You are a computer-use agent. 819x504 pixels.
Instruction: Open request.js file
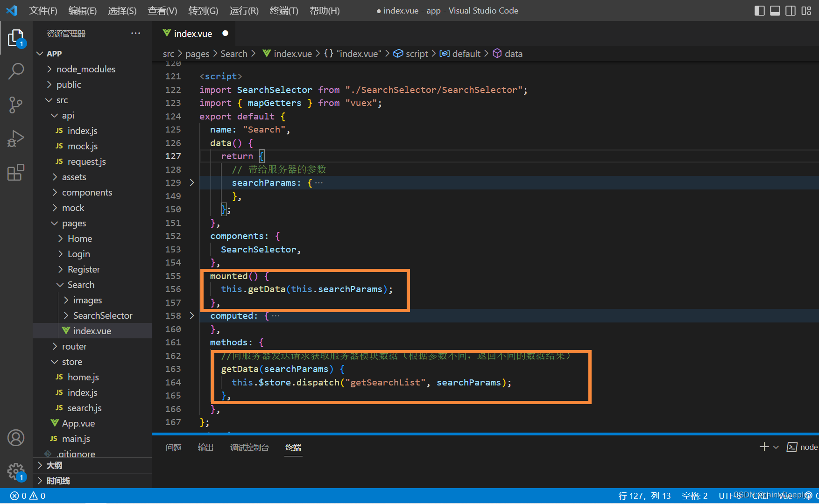[92, 161]
